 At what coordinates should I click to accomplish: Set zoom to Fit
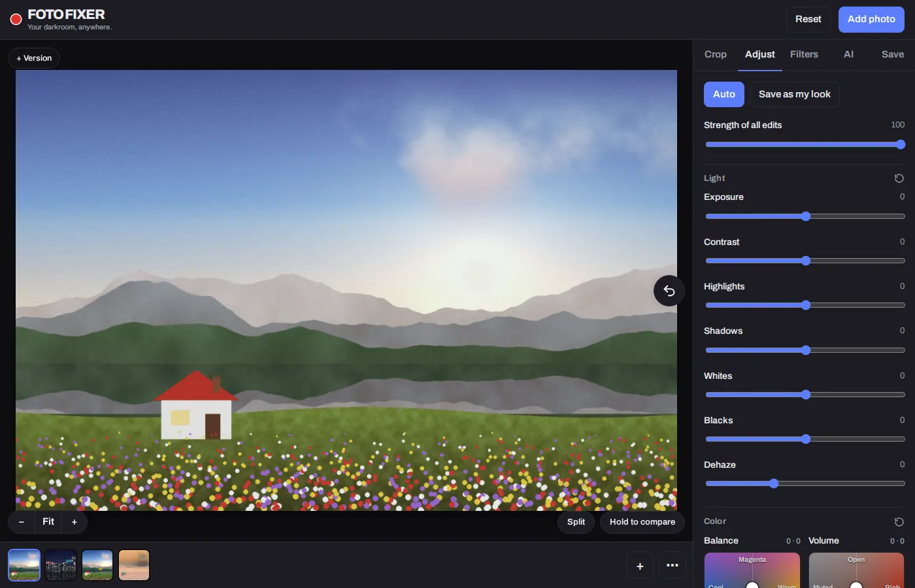pos(48,522)
